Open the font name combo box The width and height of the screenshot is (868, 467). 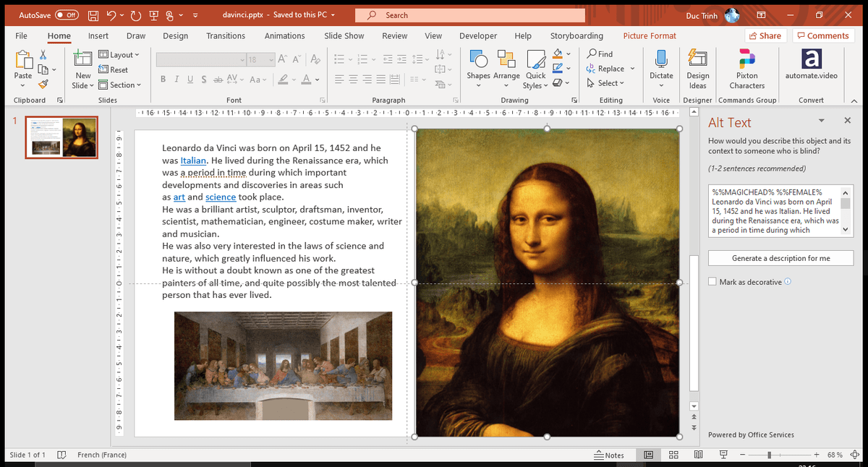200,59
